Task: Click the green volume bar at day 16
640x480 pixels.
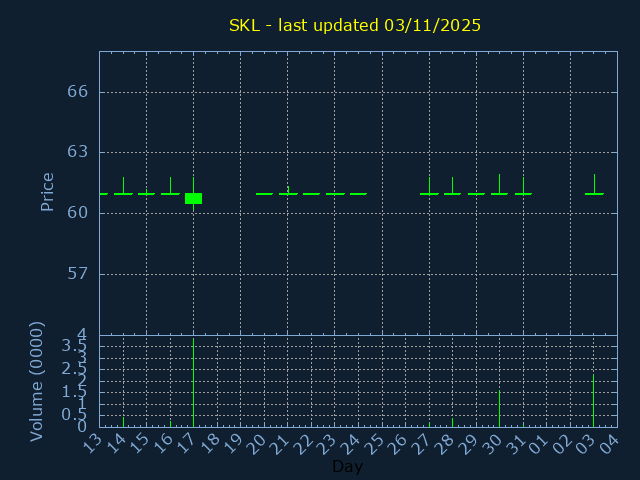Action: [170, 423]
